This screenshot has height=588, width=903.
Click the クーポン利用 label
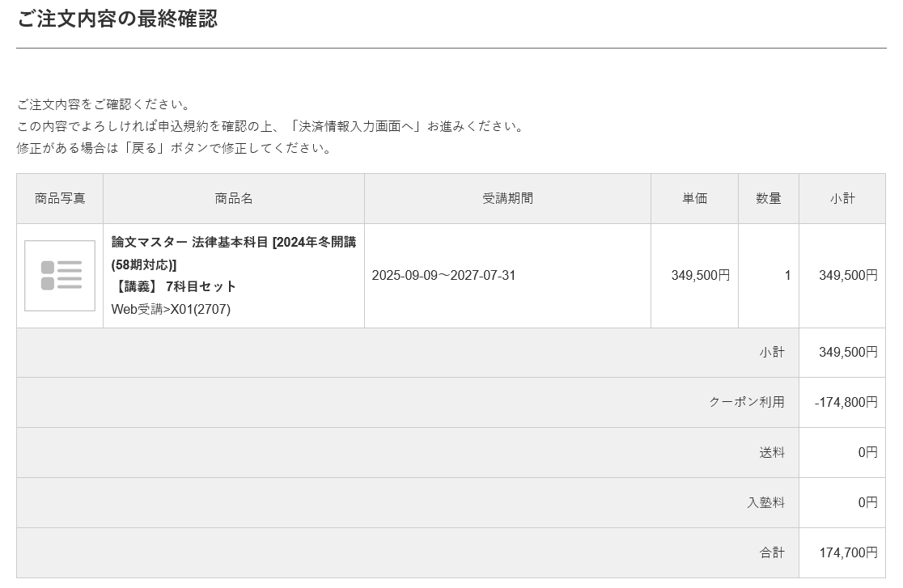[x=747, y=402]
